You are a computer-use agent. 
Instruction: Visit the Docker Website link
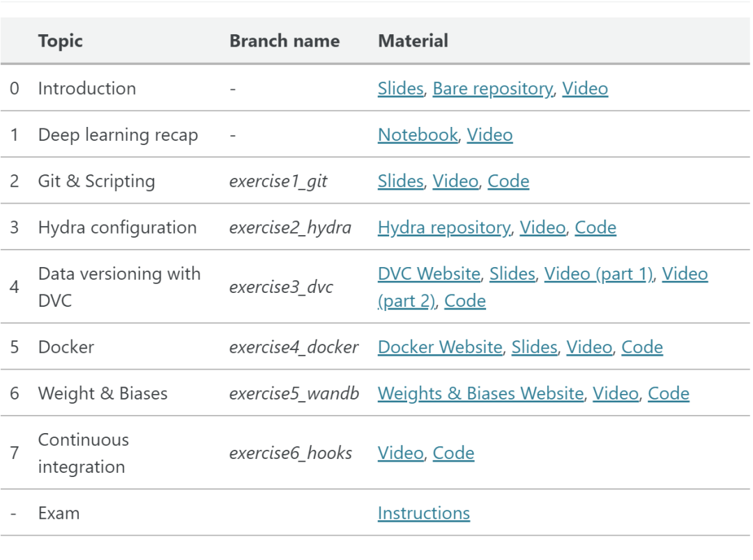tap(440, 347)
